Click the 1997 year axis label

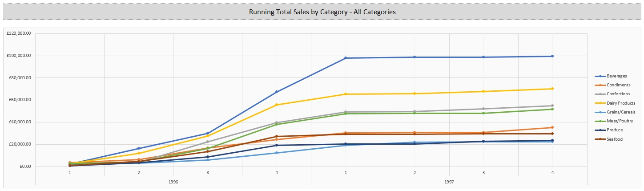tap(449, 182)
